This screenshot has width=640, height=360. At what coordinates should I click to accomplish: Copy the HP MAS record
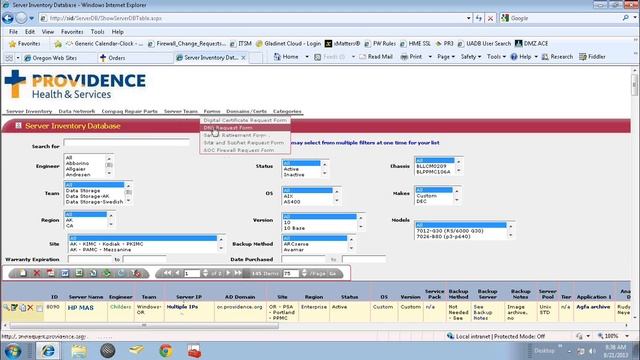pos(22,307)
